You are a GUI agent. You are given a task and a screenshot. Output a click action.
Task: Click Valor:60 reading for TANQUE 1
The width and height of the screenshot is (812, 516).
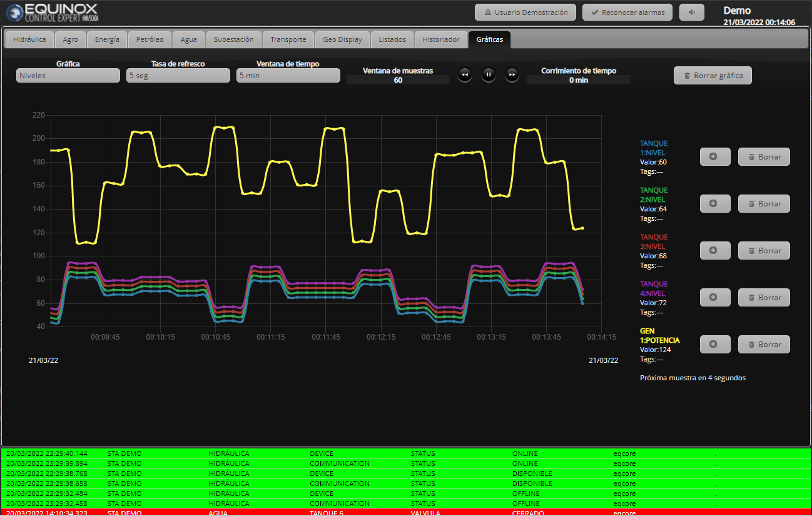653,162
